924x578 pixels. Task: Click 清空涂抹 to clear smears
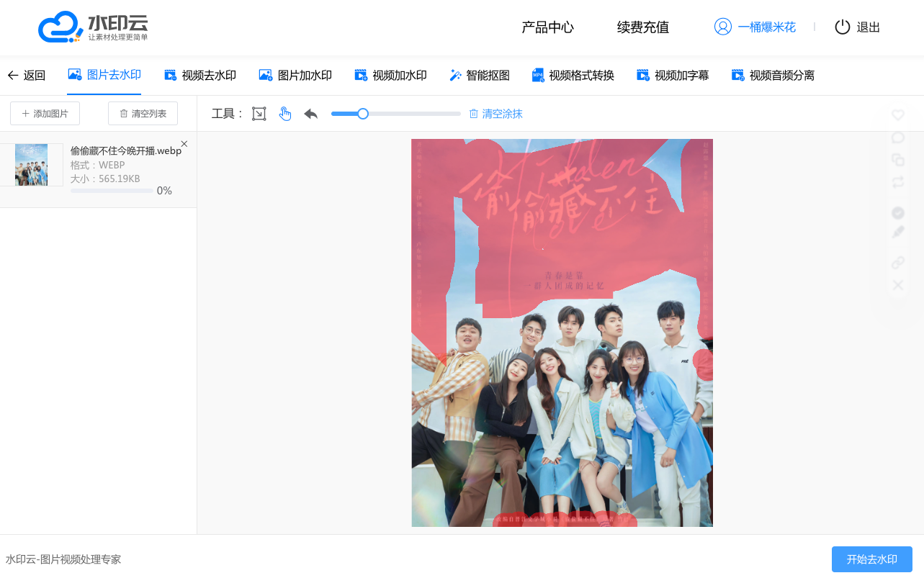click(495, 114)
